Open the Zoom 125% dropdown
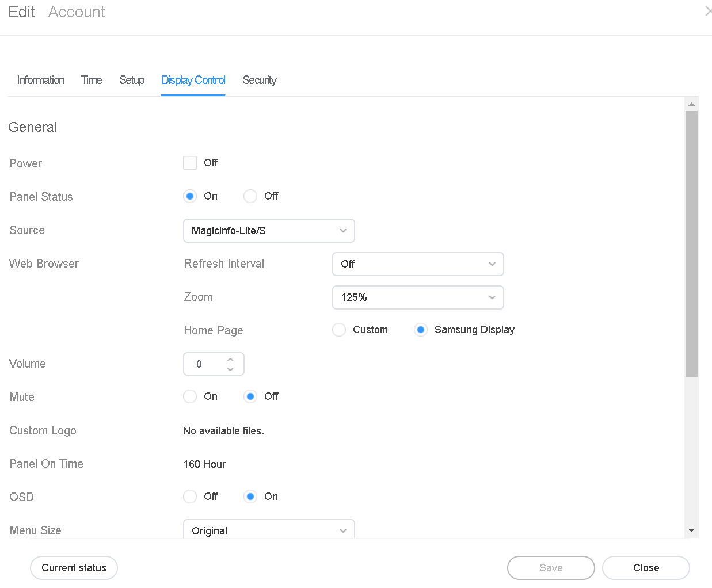The image size is (712, 588). [418, 297]
